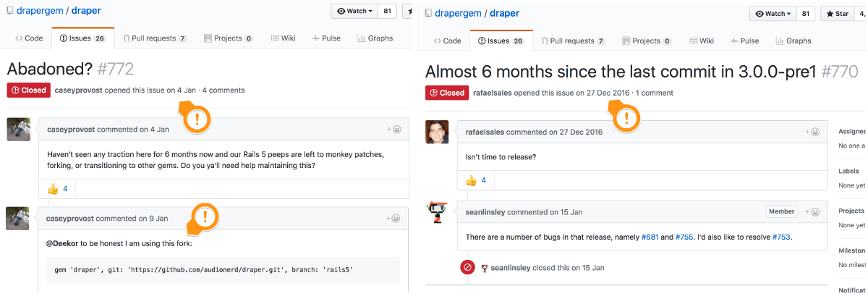Click the red closed-event icon in the timeline

point(468,267)
